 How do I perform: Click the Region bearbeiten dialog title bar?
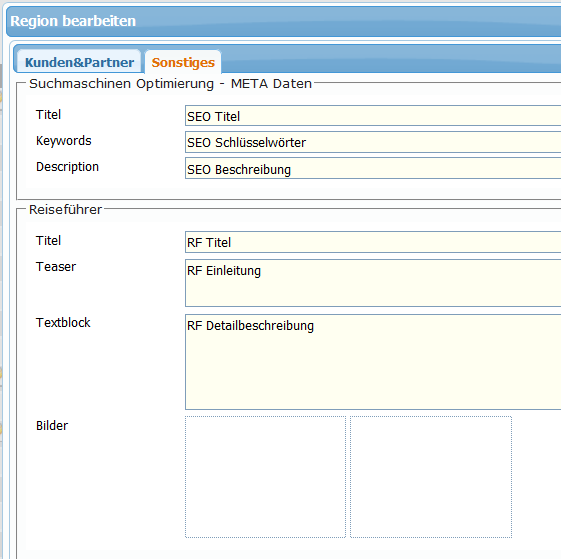click(284, 21)
